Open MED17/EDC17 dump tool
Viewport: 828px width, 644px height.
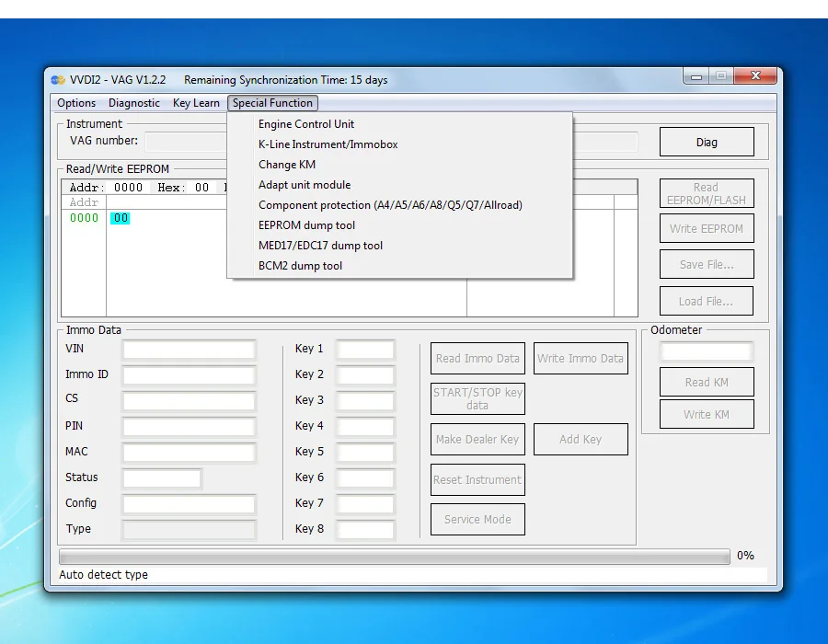[400, 246]
